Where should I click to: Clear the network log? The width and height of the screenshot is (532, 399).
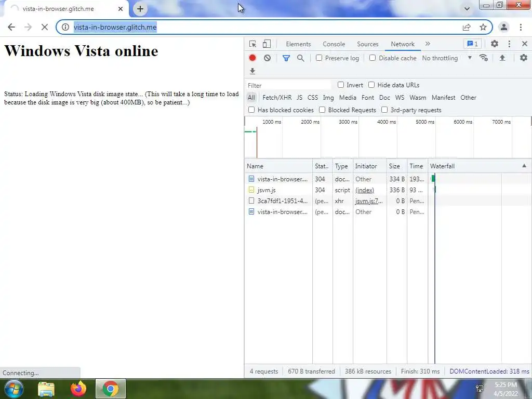coord(268,58)
